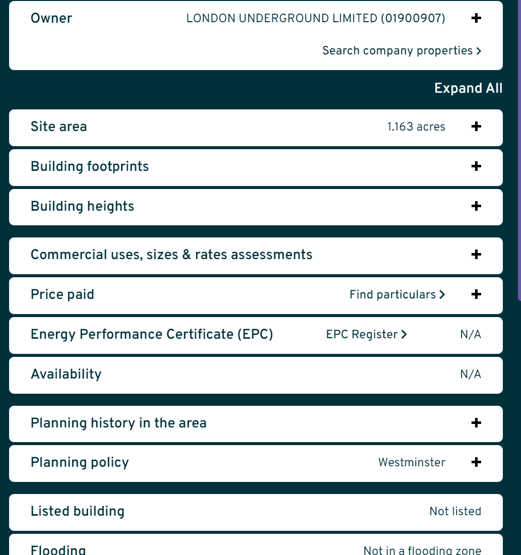This screenshot has width=521, height=555.
Task: Click Expand All
Action: pyautogui.click(x=468, y=88)
